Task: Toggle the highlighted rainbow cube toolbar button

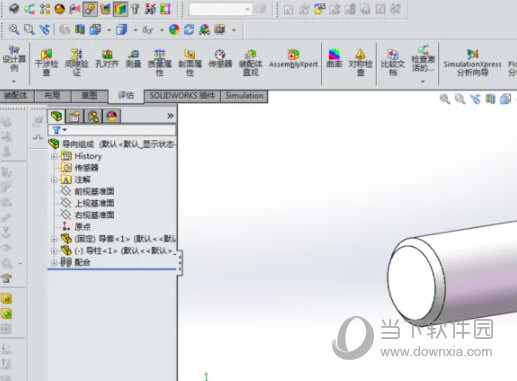Action: [x=120, y=9]
